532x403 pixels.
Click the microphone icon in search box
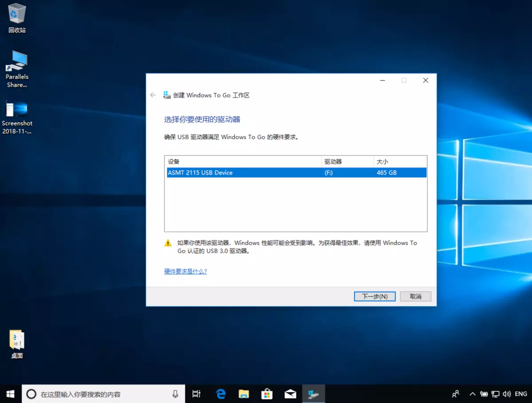175,394
